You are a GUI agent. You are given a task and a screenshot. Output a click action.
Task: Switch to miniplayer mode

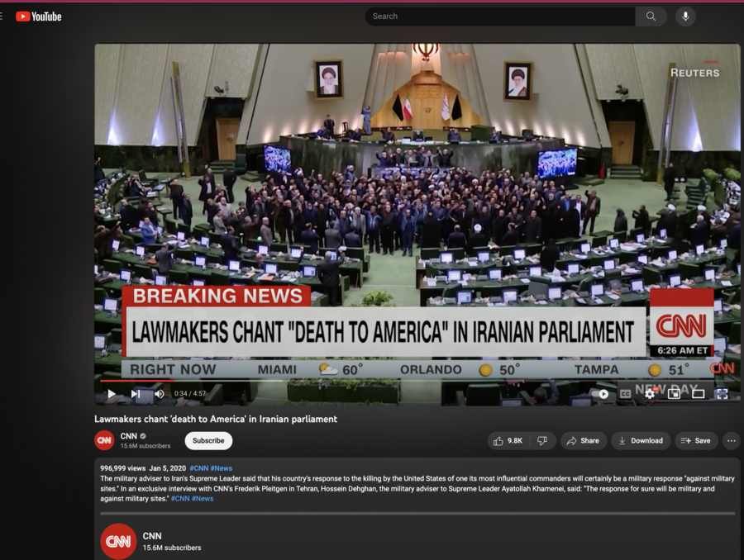pyautogui.click(x=674, y=393)
